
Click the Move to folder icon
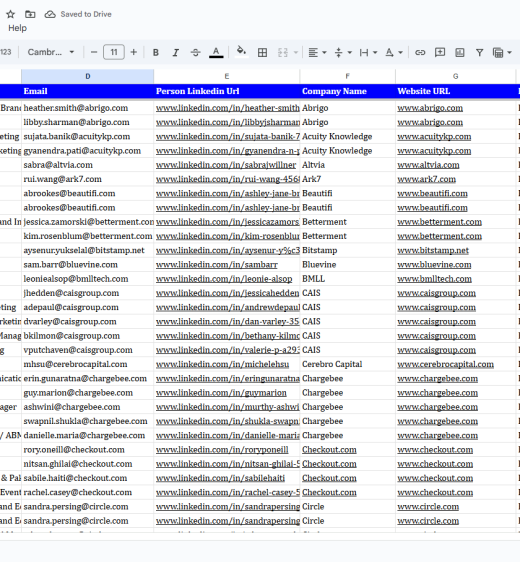30,14
